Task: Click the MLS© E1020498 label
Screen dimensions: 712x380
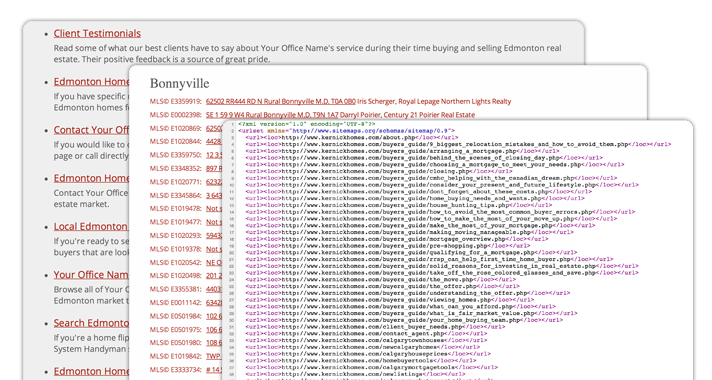Action: [176, 276]
